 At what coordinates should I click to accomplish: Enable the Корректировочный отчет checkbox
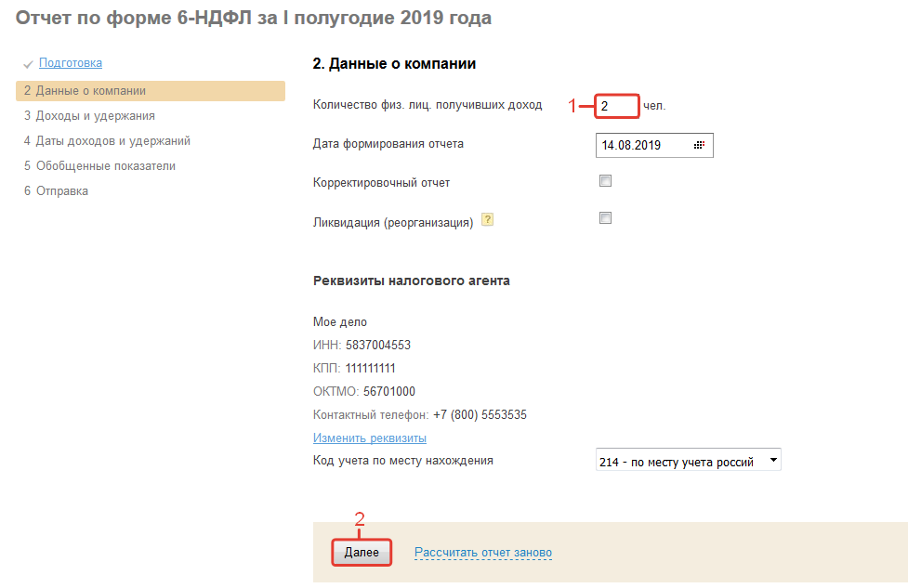605,181
